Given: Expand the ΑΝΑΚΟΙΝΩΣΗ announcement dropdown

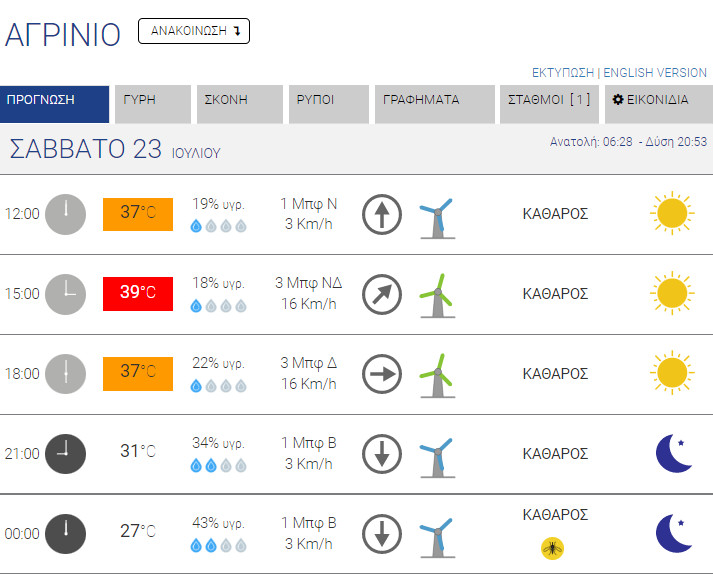Looking at the screenshot, I should pyautogui.click(x=194, y=31).
